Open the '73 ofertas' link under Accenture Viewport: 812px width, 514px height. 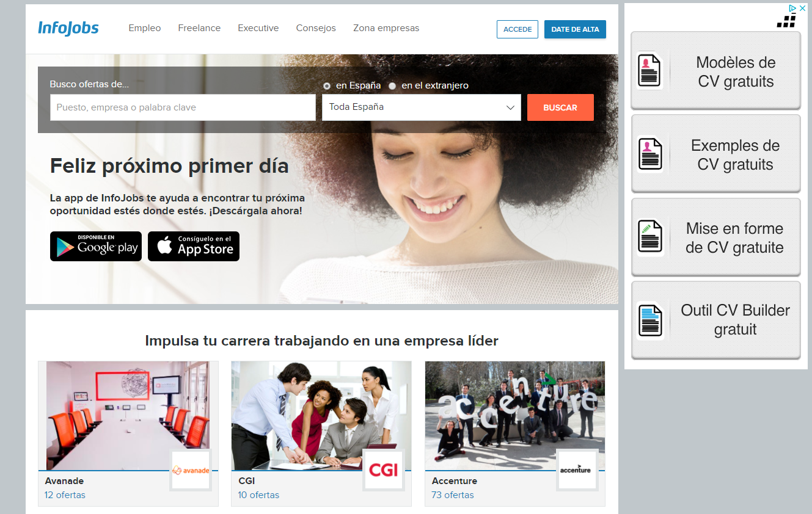452,495
